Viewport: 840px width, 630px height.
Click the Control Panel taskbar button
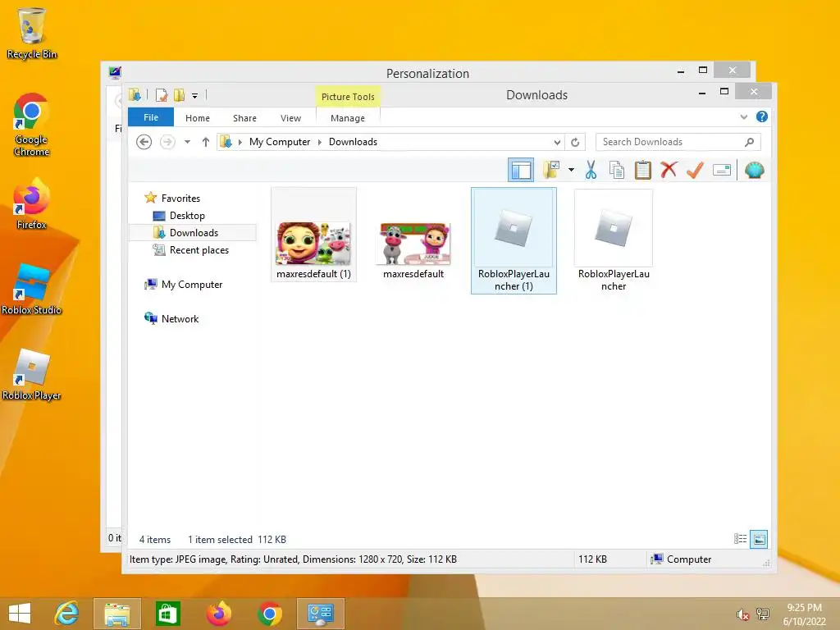pos(321,614)
